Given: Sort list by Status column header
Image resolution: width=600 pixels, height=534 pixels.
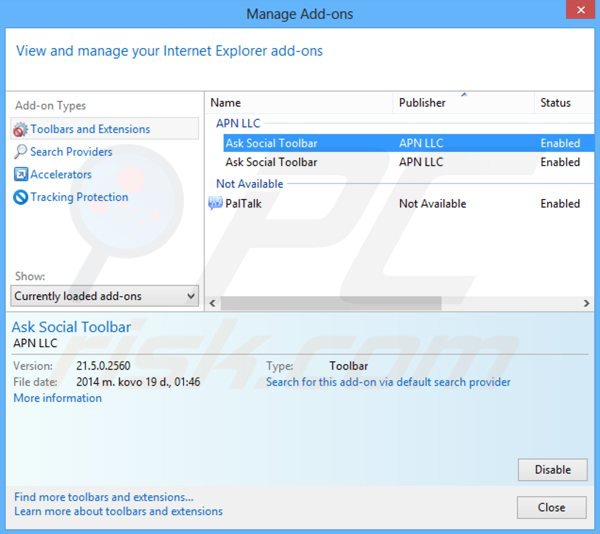Looking at the screenshot, I should click(564, 103).
